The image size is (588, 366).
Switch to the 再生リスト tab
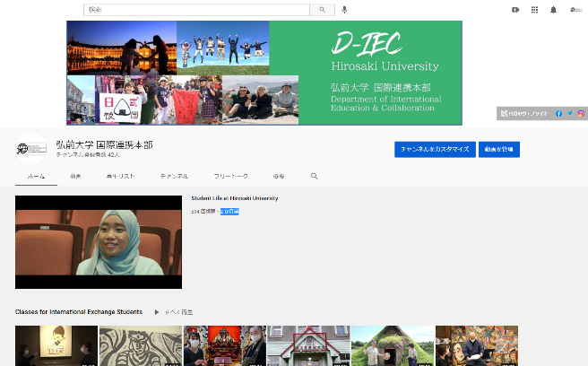click(x=120, y=176)
